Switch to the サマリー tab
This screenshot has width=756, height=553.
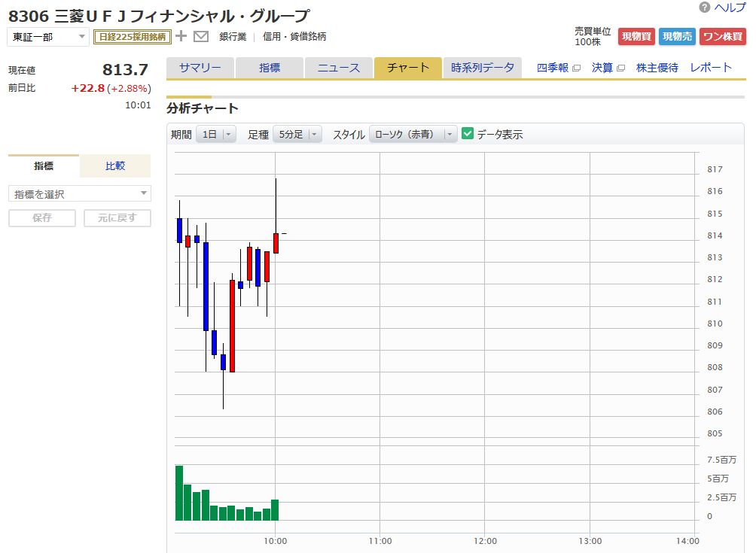200,68
